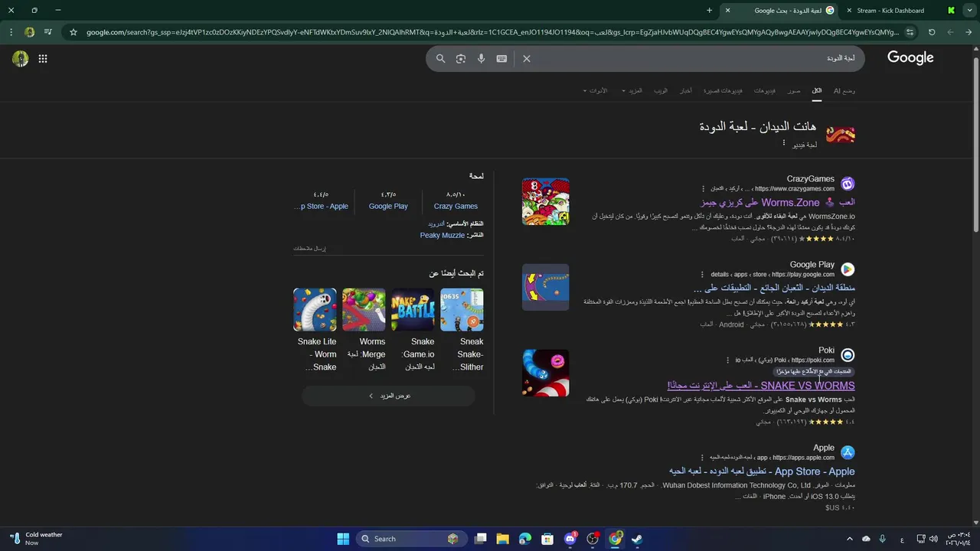Open the SNAKE VS WORMS Poki link

tap(761, 386)
